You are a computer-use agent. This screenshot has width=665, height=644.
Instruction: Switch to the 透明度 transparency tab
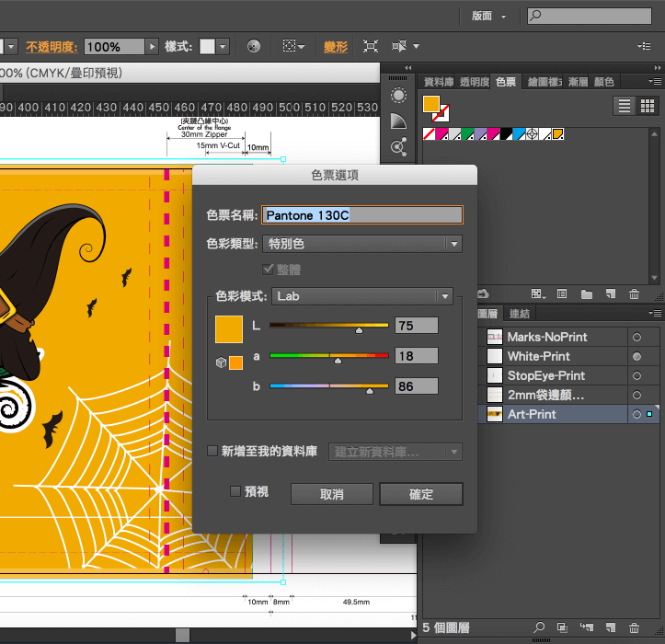(474, 82)
